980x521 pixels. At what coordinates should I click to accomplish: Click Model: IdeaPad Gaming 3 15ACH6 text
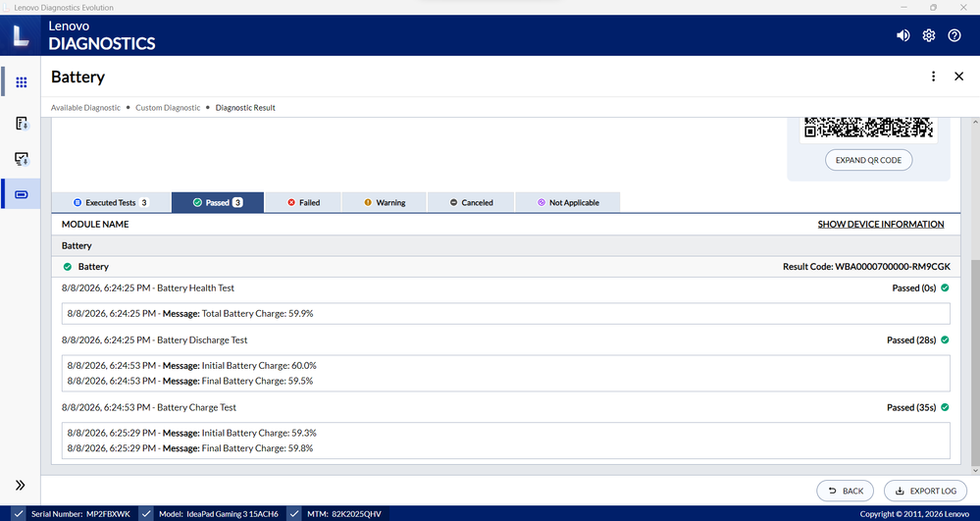click(219, 514)
